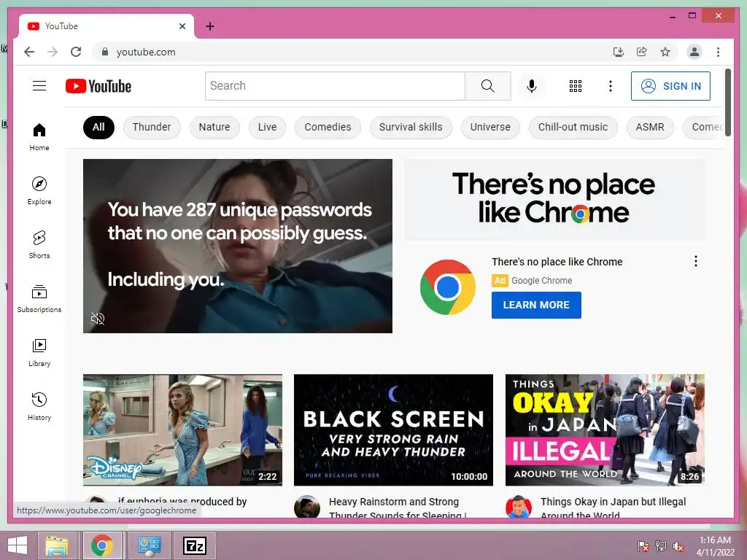This screenshot has width=747, height=560.
Task: Click the youtube.com address bar
Action: (352, 52)
